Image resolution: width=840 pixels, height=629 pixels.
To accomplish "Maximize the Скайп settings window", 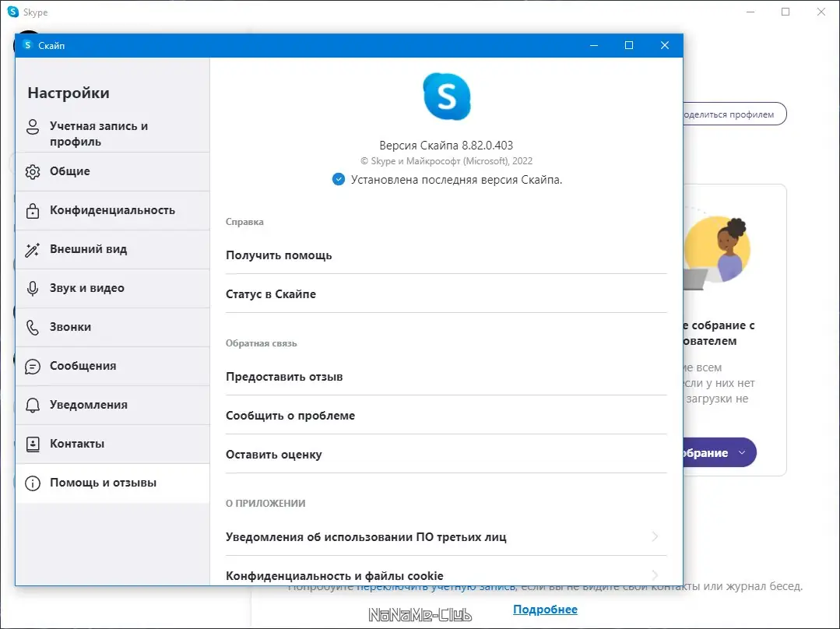I will 629,46.
